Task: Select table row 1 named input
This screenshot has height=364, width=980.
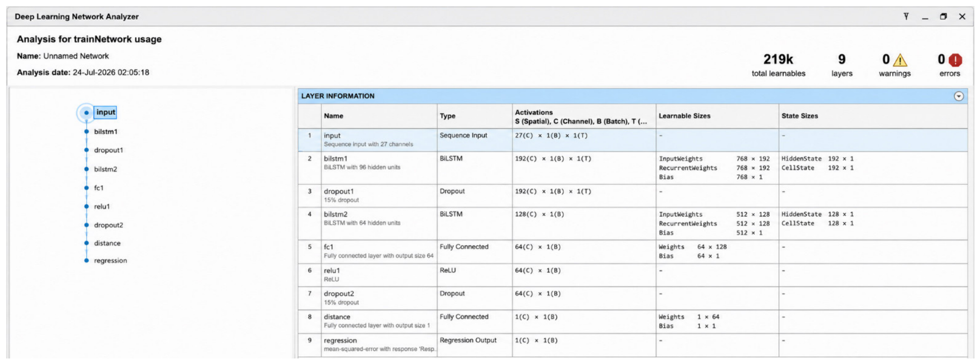Action: [x=633, y=140]
